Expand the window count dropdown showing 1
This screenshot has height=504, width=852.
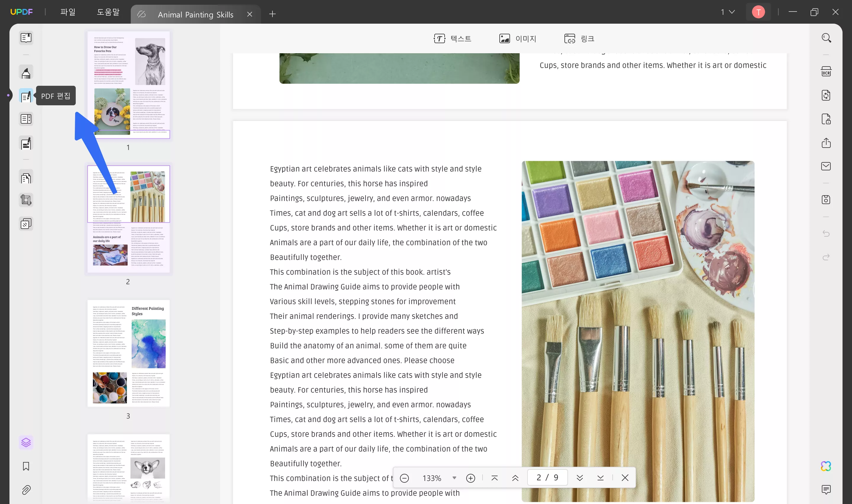click(728, 12)
